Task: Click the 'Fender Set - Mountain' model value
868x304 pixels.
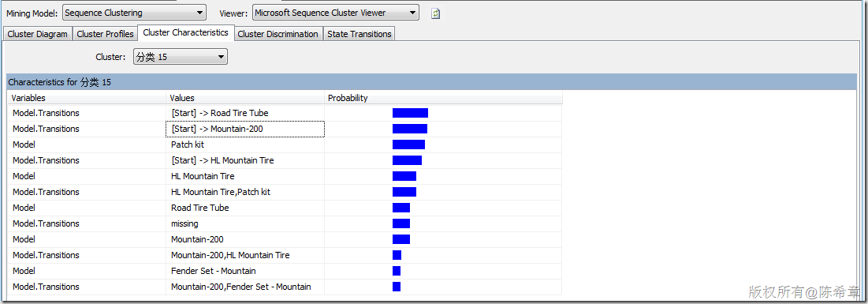Action: coord(213,272)
